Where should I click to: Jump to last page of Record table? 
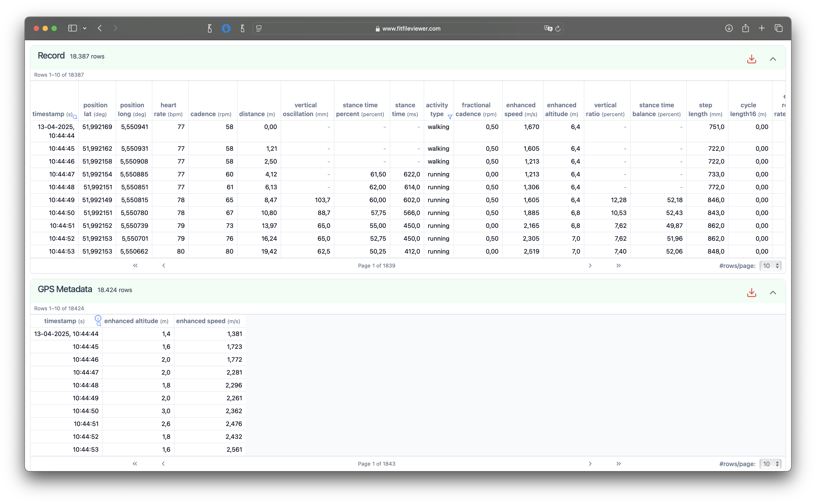click(618, 266)
